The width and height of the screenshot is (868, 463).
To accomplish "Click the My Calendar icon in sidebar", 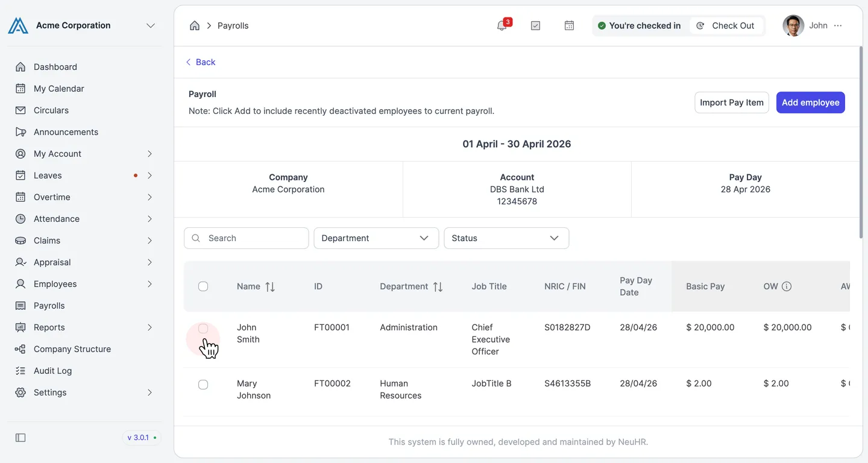I will (x=20, y=89).
